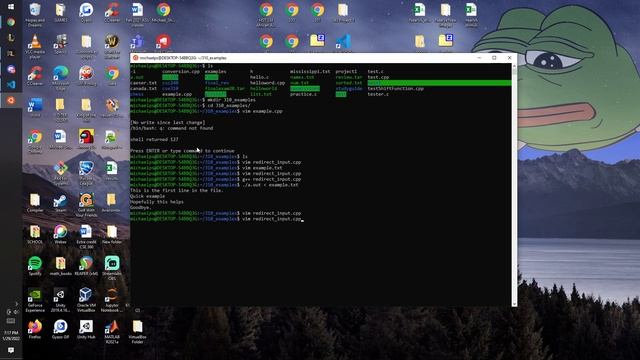
Task: Click the last 'vim redirect_input.cpp' prompt line
Action: tap(271, 219)
